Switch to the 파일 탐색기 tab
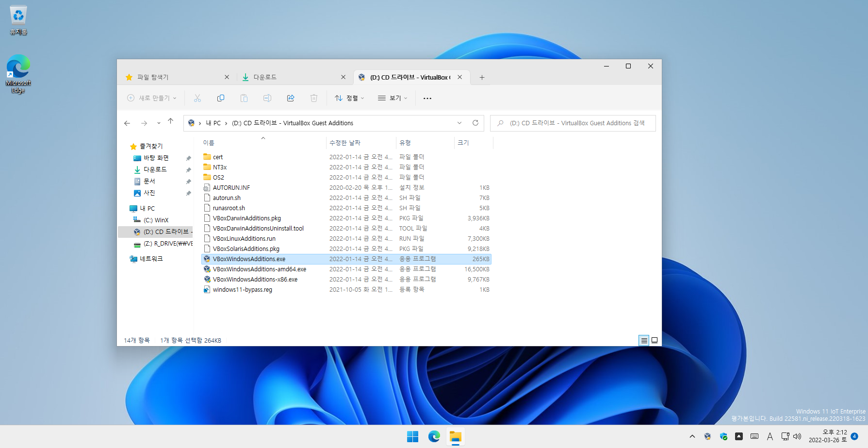 [171, 77]
